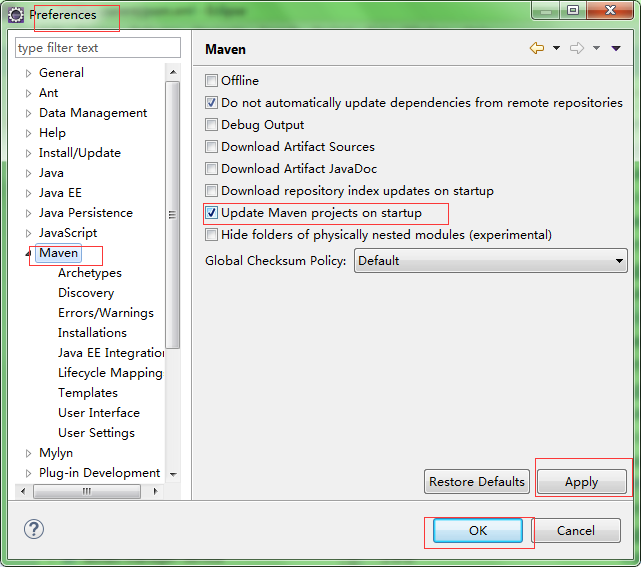The image size is (641, 567).
Task: Open the Templates page
Action: 88,393
